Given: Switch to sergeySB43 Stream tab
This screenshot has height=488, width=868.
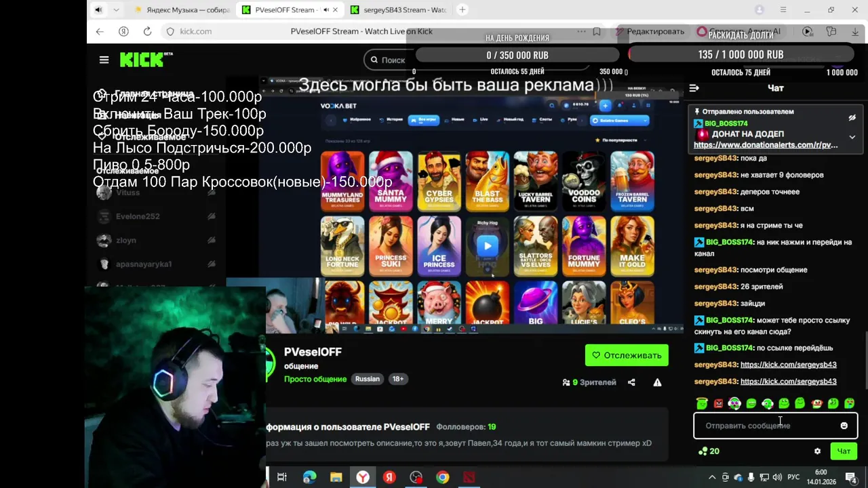Looking at the screenshot, I should pyautogui.click(x=399, y=9).
